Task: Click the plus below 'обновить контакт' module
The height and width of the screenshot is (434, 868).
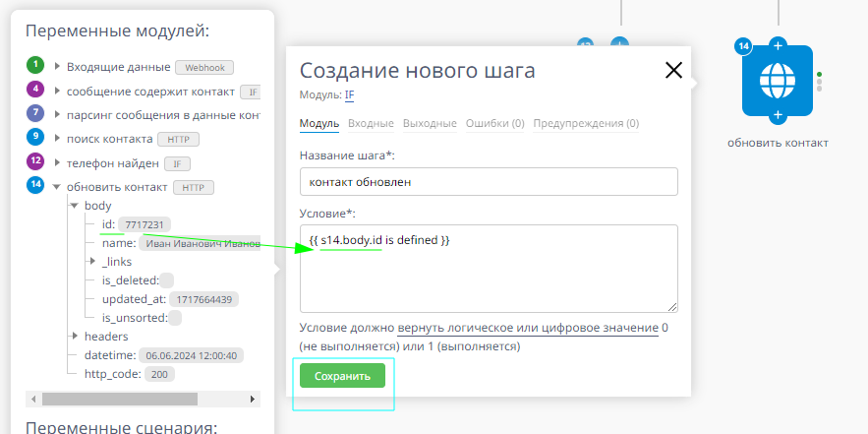Action: (x=778, y=115)
